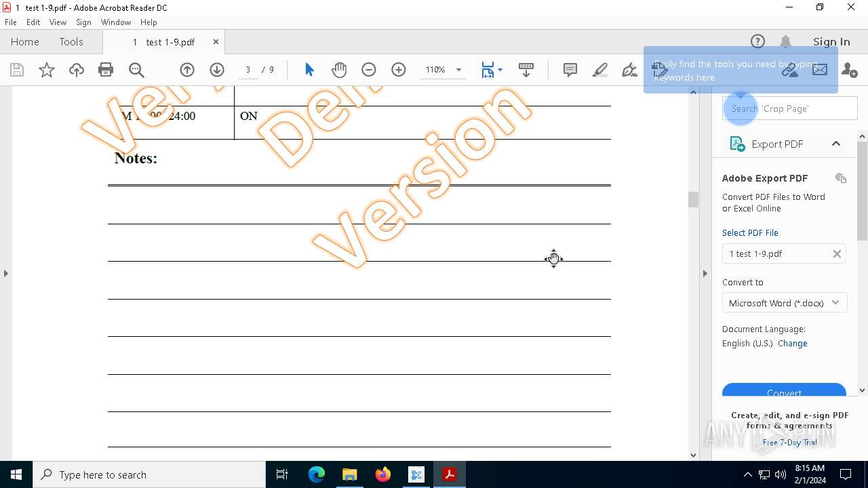The image size is (868, 488).
Task: Open the Window menu
Action: pos(116,22)
